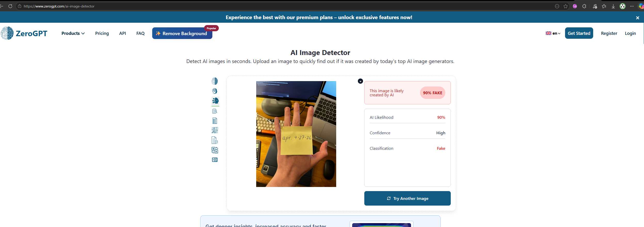Remove the uploaded image with X
The image size is (644, 227).
point(360,81)
